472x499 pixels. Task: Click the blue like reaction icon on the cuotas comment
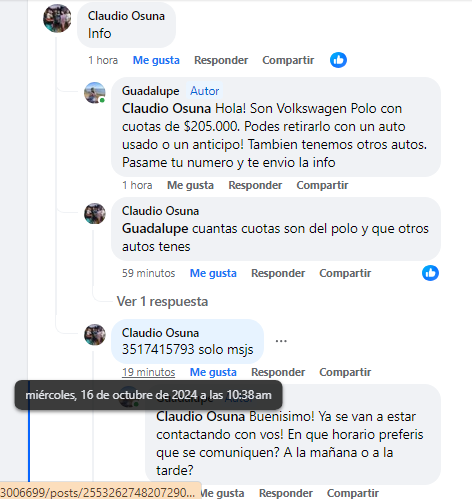430,273
